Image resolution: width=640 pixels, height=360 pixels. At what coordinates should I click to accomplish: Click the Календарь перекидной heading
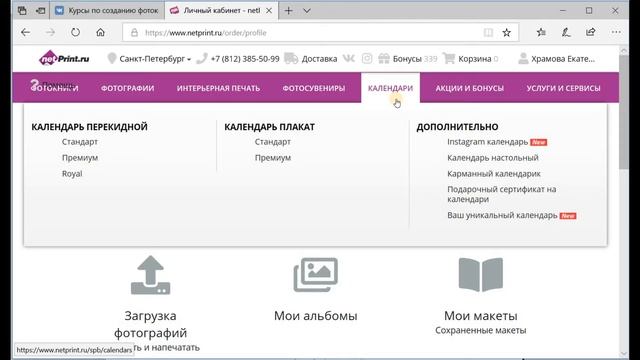click(x=89, y=127)
